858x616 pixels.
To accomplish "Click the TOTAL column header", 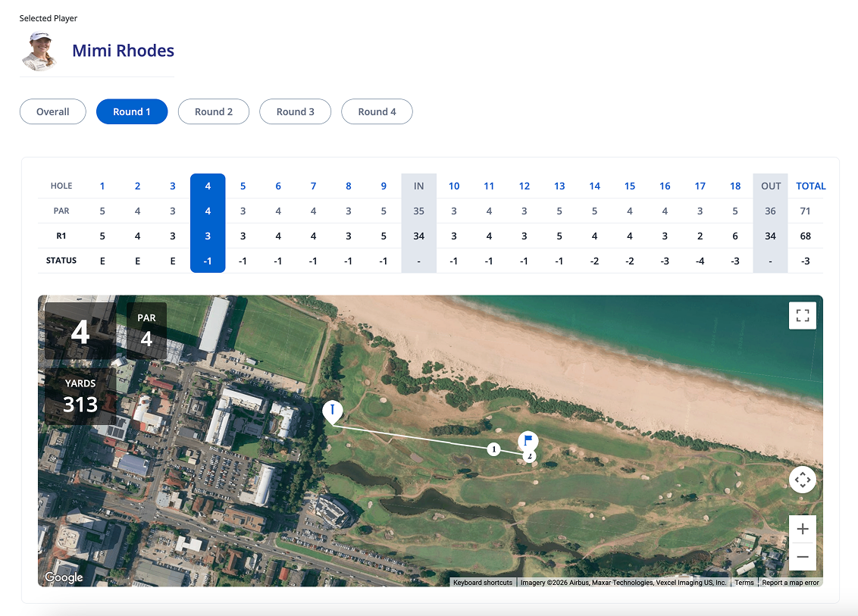I will tap(810, 186).
